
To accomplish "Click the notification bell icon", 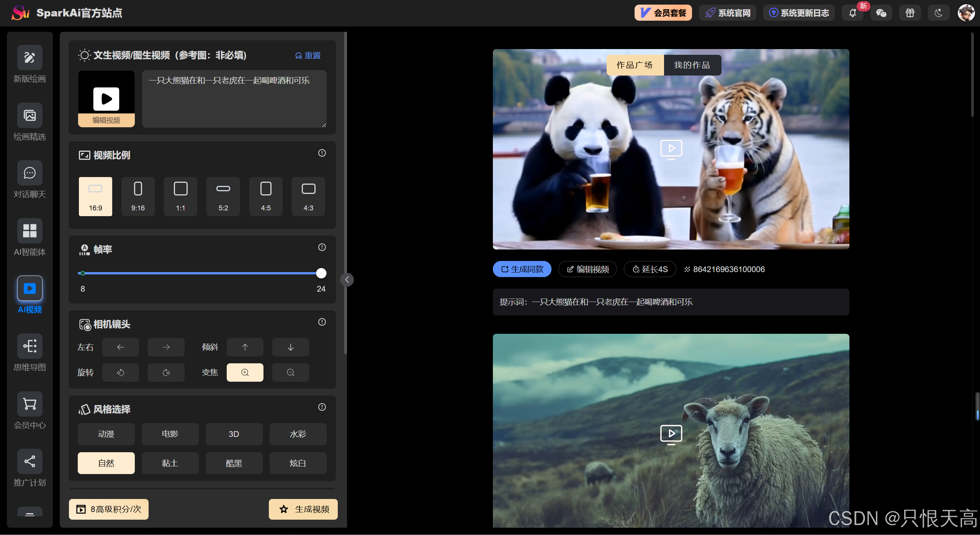I will click(852, 13).
